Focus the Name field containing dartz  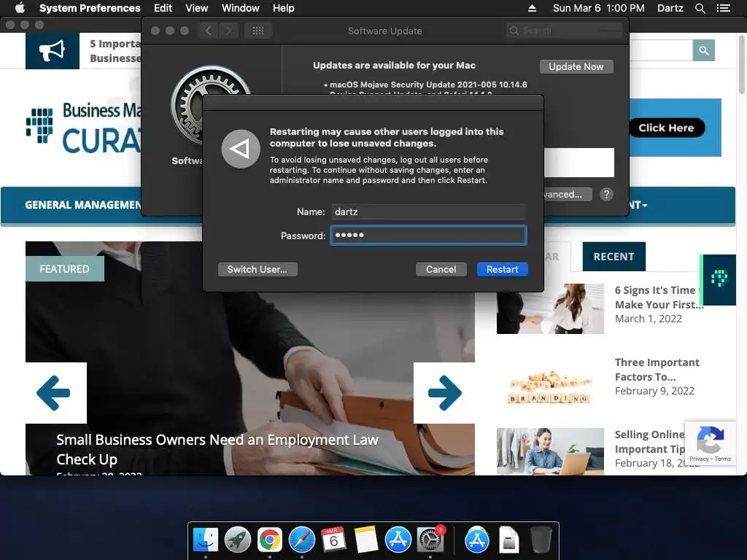[428, 211]
